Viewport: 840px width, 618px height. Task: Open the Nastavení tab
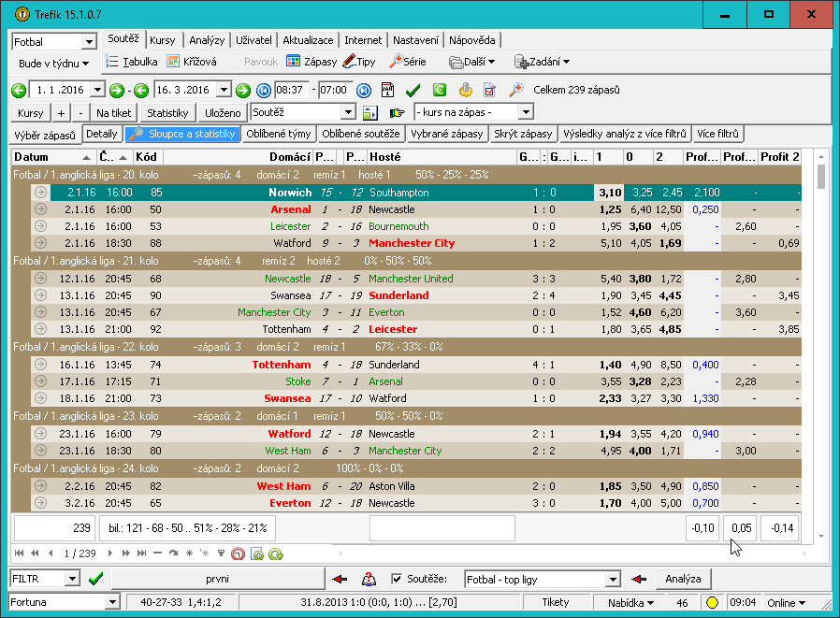pyautogui.click(x=415, y=40)
